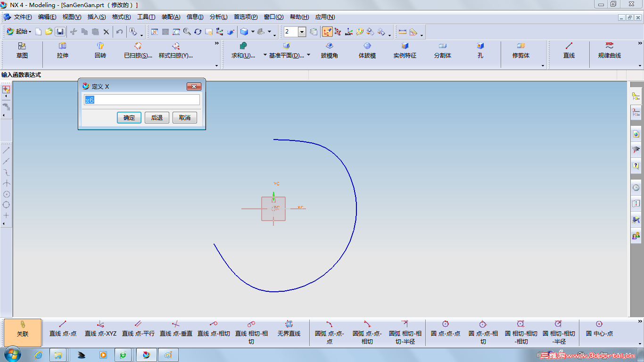644x362 pixels.
Task: Open the work layer number combo box
Action: [x=295, y=32]
